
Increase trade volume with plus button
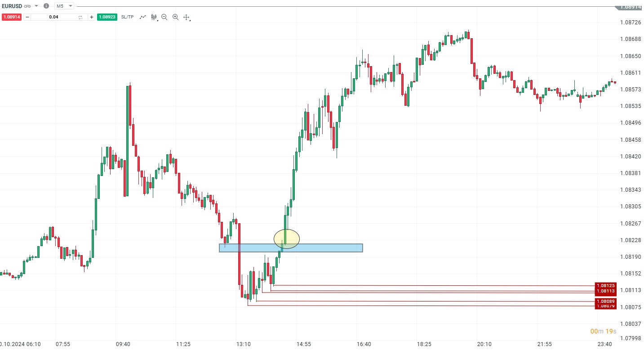tap(92, 17)
